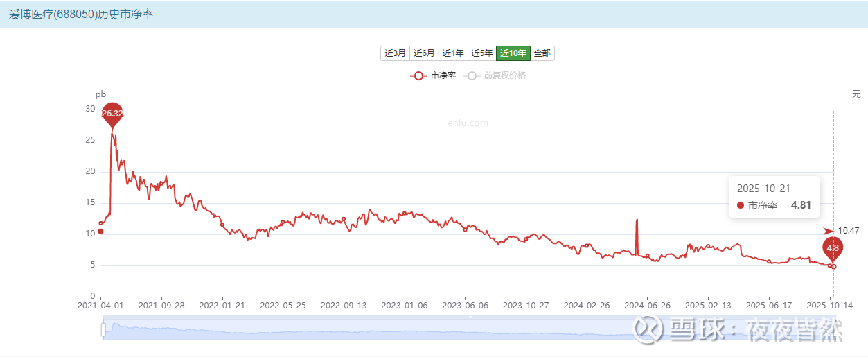Click the red dot in 2025-10-21 tooltip
Viewport: 868px width, 357px height.
[x=741, y=205]
